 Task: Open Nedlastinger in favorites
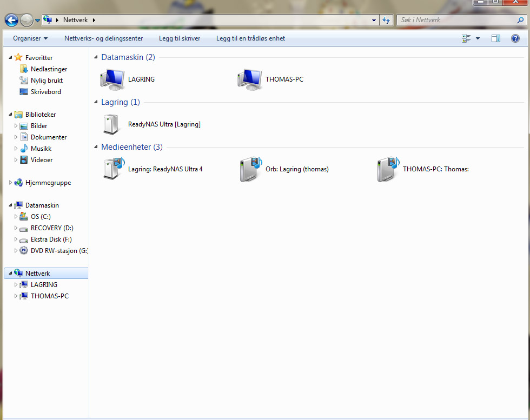click(x=49, y=69)
